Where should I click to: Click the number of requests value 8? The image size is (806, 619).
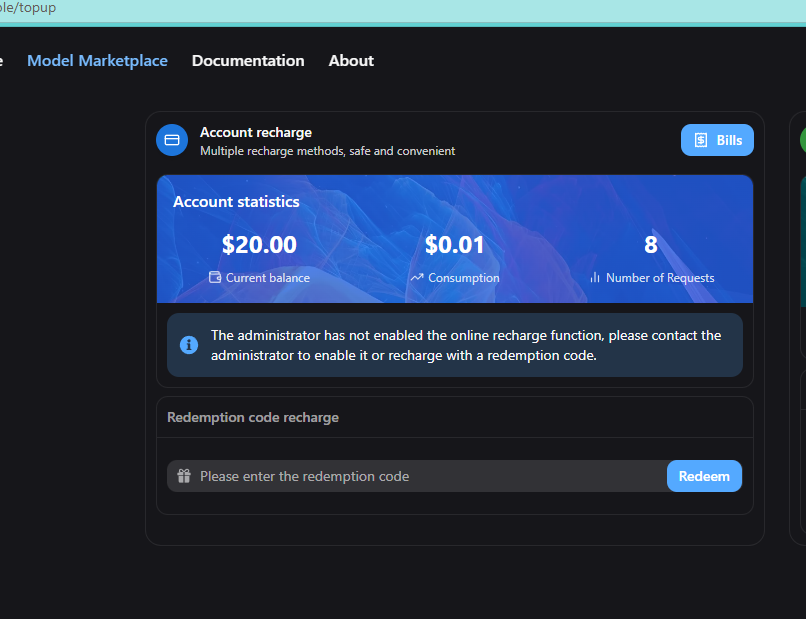click(x=651, y=245)
